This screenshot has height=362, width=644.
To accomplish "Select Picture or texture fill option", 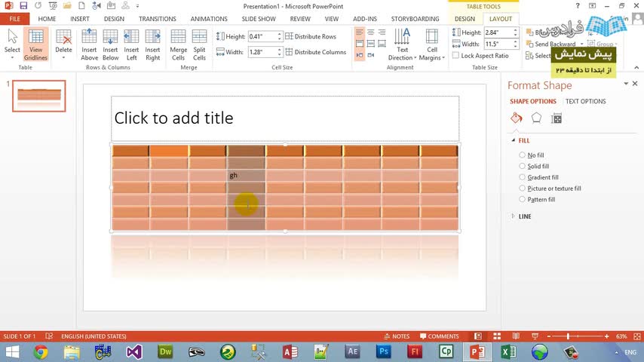I will coord(522,189).
